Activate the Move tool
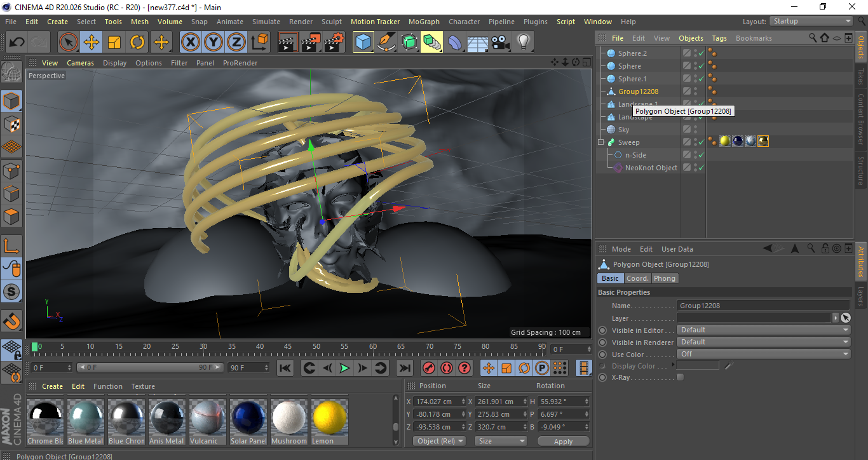The height and width of the screenshot is (460, 868). [x=92, y=43]
